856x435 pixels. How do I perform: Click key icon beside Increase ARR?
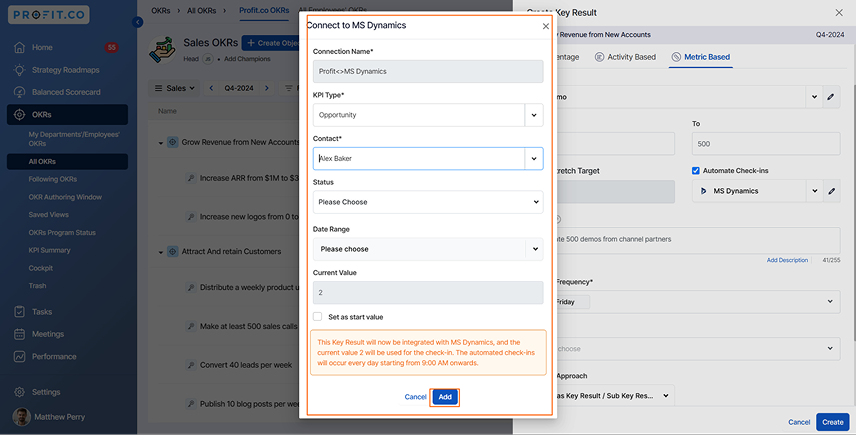pos(191,178)
